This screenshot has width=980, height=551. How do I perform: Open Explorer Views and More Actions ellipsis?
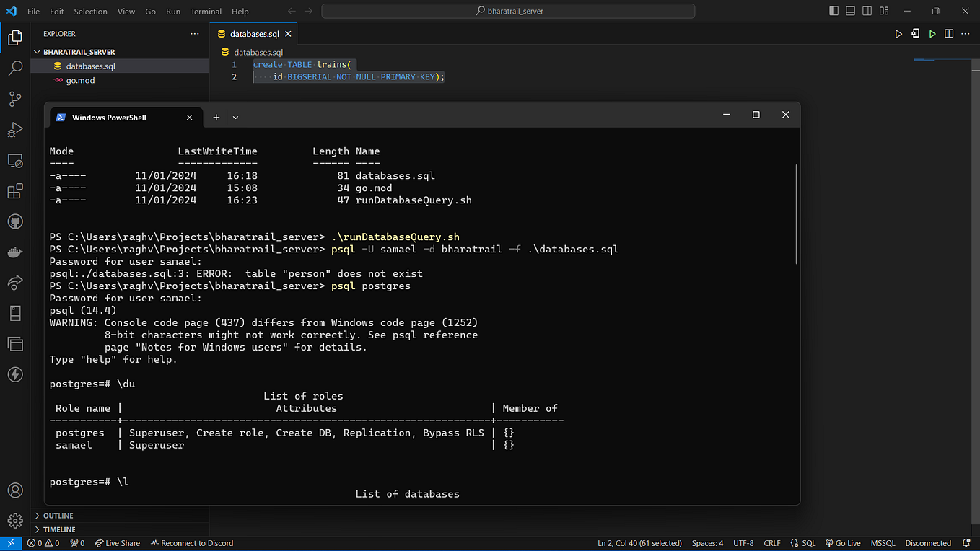point(194,34)
